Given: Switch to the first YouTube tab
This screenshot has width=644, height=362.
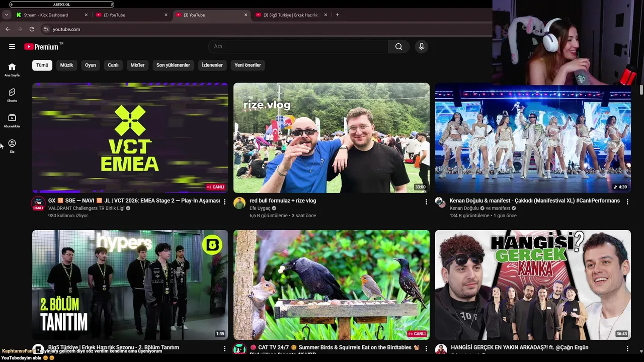Looking at the screenshot, I should tap(131, 15).
